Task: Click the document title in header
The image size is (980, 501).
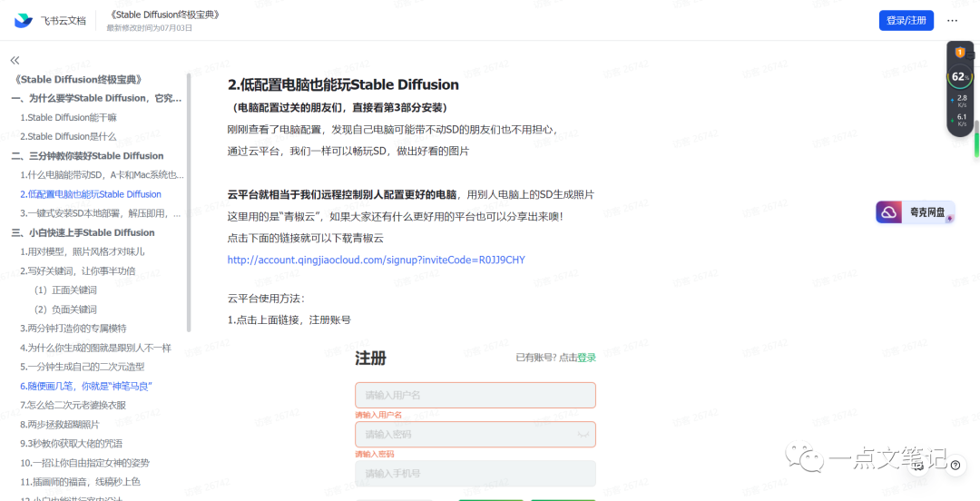Action: pyautogui.click(x=164, y=14)
